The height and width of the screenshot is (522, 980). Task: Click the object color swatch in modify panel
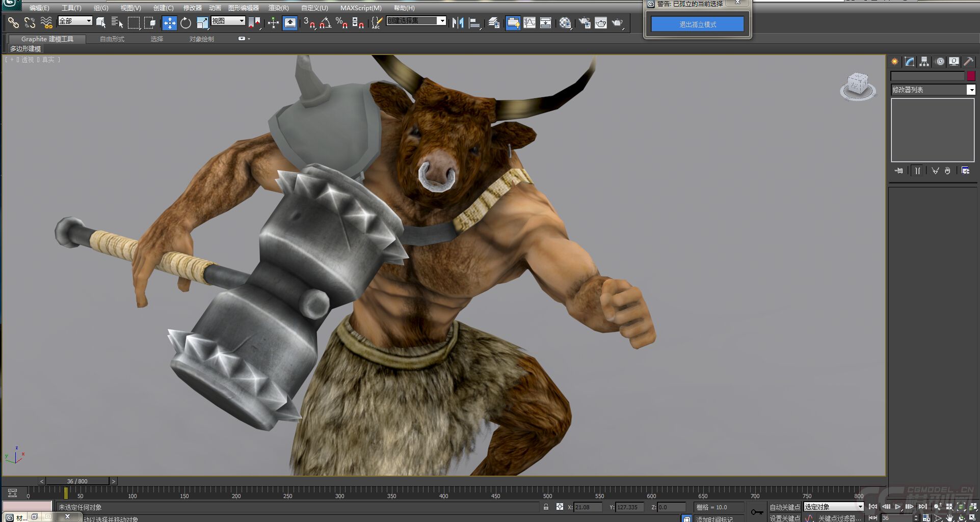coord(971,76)
